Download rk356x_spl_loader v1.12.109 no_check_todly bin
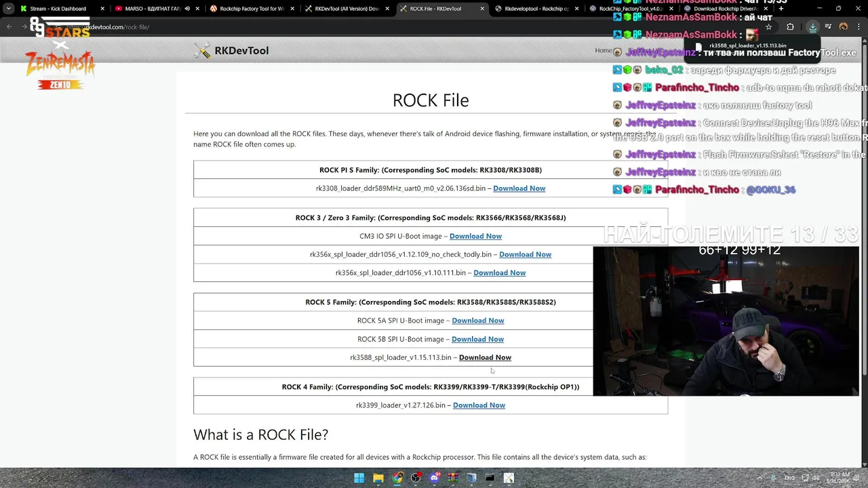Viewport: 868px width, 488px height. click(525, 254)
